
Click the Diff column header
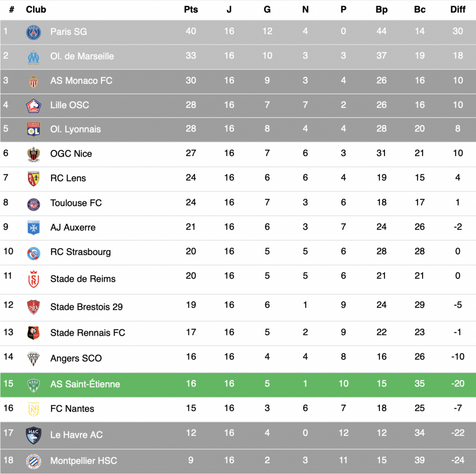pyautogui.click(x=458, y=10)
